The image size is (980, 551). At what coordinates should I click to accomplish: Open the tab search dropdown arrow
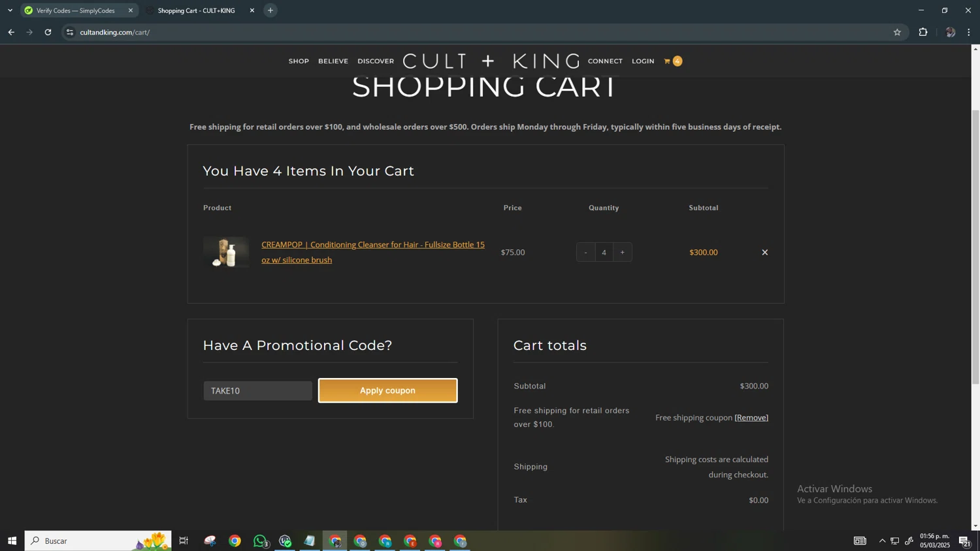[10, 10]
